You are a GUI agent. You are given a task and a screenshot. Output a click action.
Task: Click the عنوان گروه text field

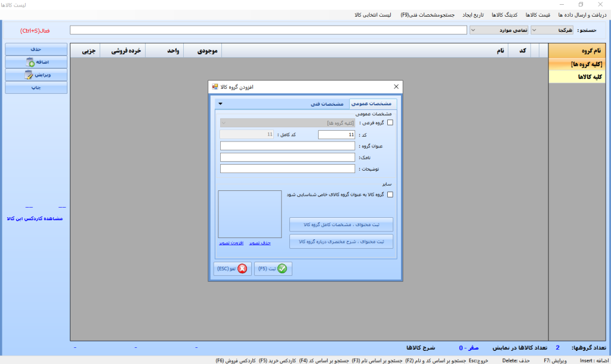click(x=287, y=146)
